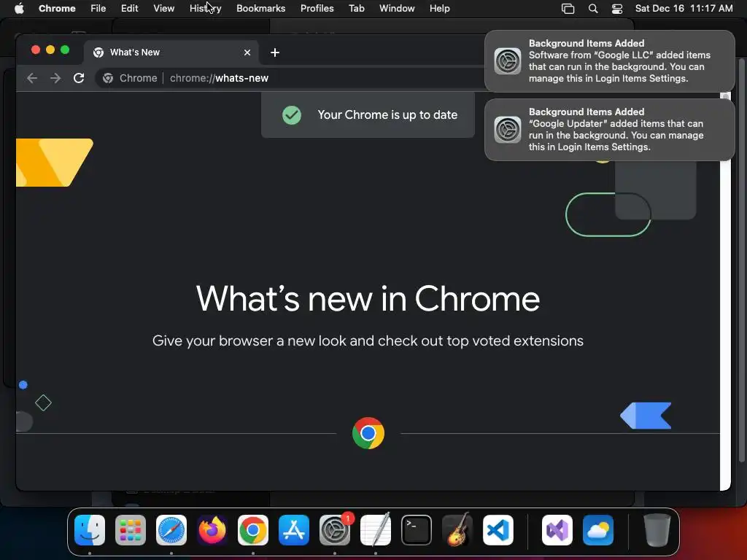This screenshot has width=747, height=560.
Task: Open the Profiles menu
Action: (x=317, y=9)
